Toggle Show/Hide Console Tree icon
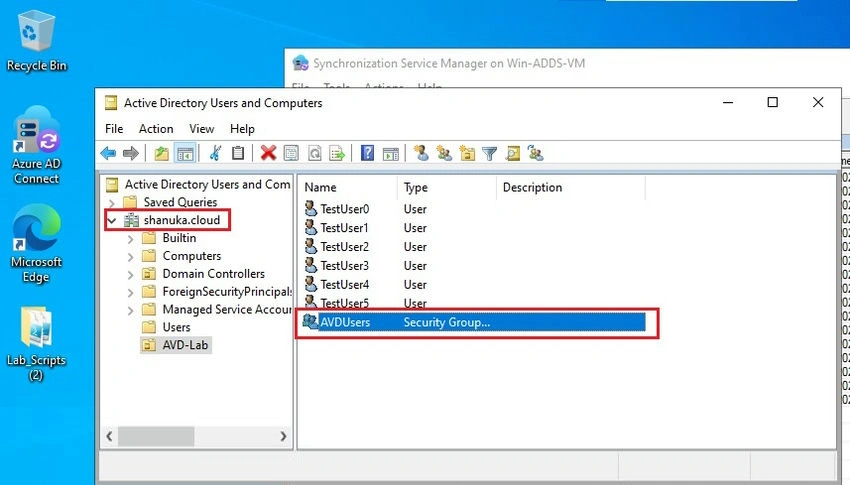 point(185,153)
